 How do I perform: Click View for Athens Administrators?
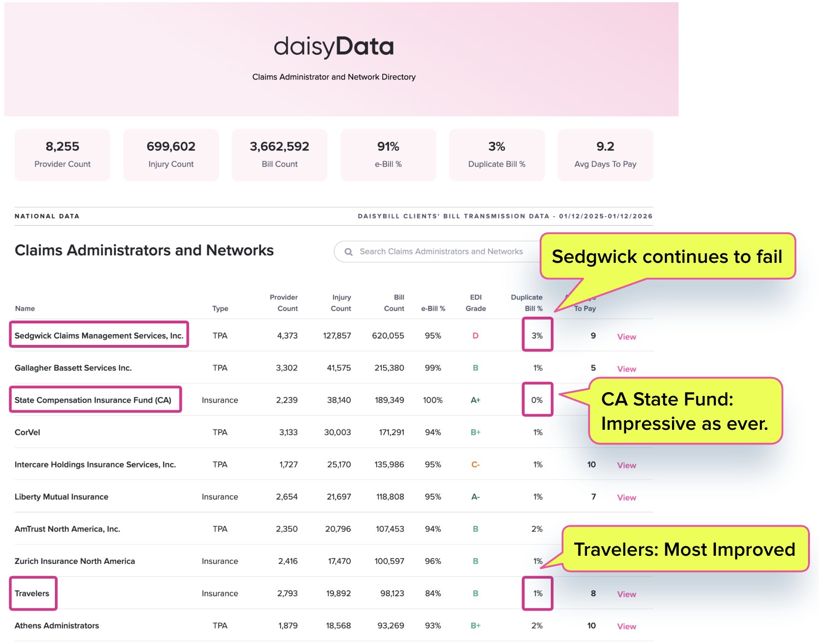pos(626,626)
